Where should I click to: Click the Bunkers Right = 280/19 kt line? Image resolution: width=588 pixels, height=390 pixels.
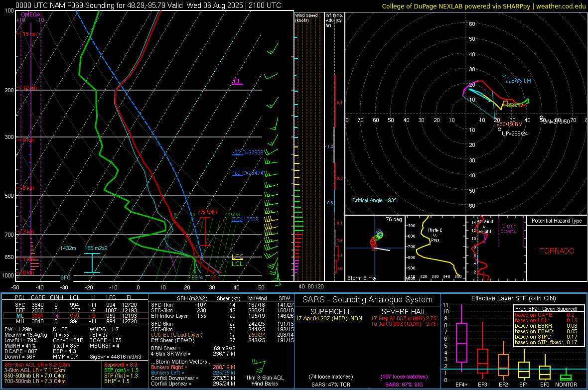193,367
